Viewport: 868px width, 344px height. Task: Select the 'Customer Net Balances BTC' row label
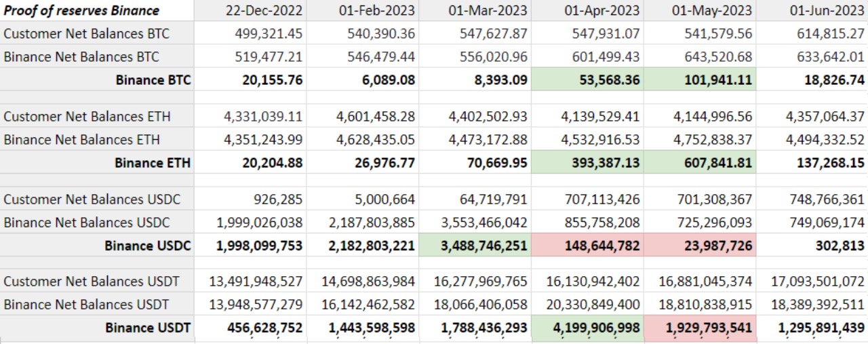(96, 34)
